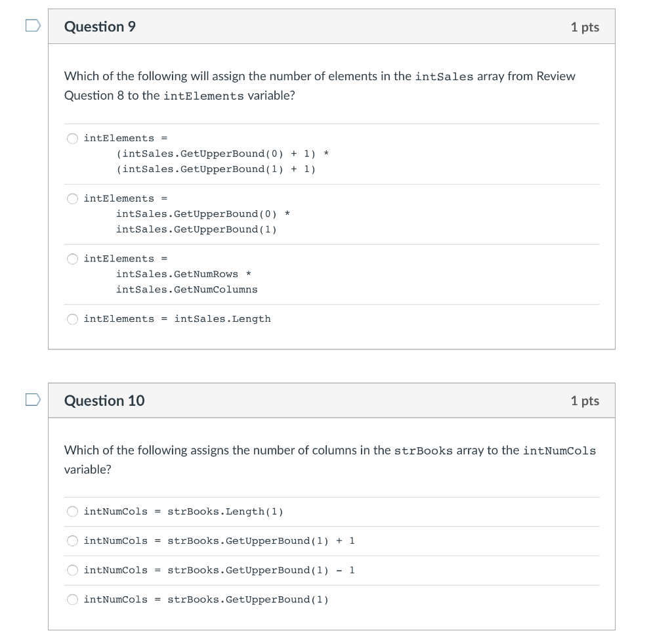Click the Question 9 heading
Viewport: 672px width, 635px height.
click(100, 26)
